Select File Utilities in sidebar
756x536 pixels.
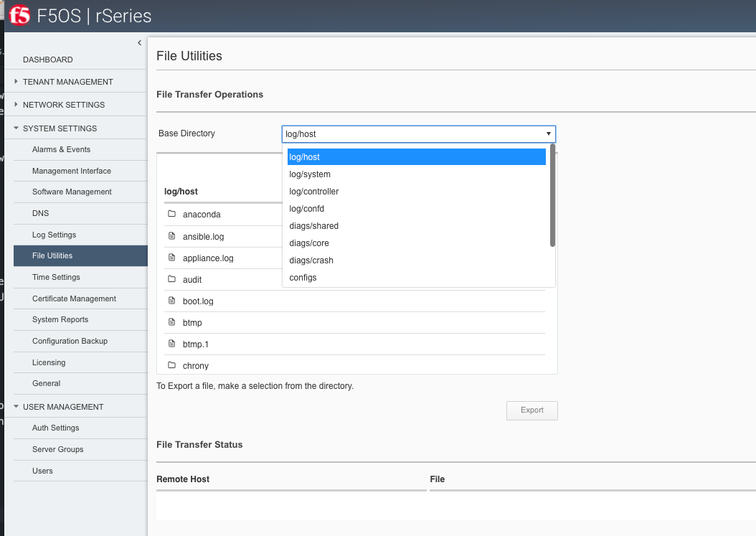point(80,255)
